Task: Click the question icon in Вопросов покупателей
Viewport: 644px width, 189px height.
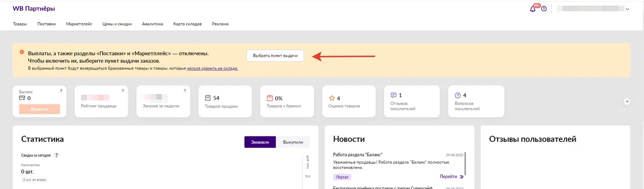Action: pyautogui.click(x=458, y=95)
